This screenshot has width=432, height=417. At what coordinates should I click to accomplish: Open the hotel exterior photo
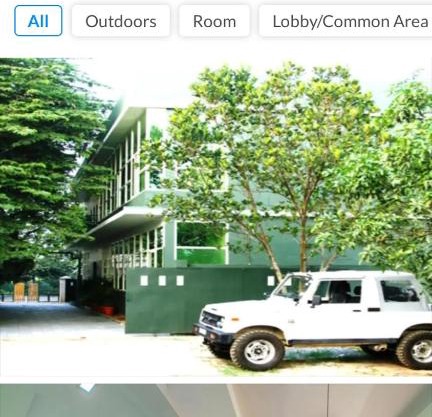point(216,217)
